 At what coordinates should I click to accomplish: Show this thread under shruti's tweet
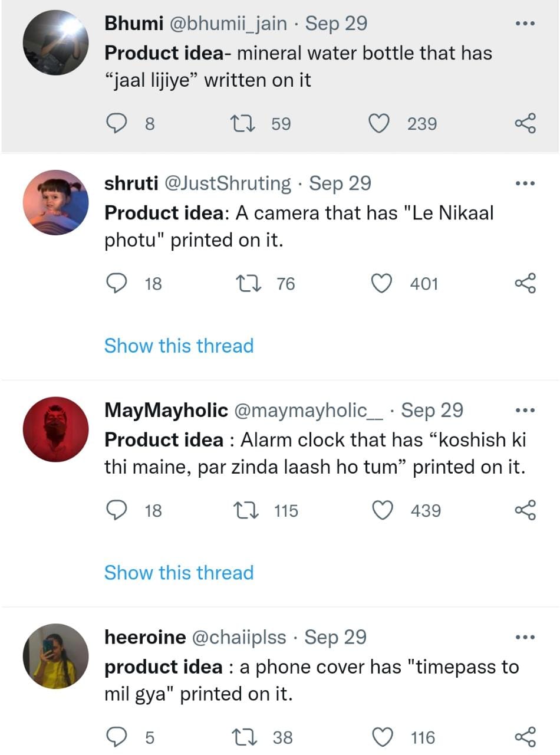coord(179,346)
